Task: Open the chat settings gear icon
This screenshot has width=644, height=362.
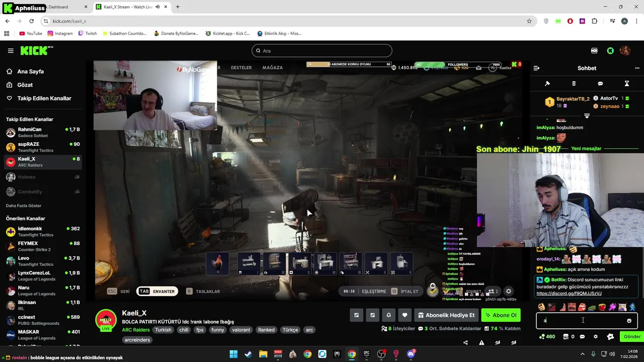Action: (596, 337)
